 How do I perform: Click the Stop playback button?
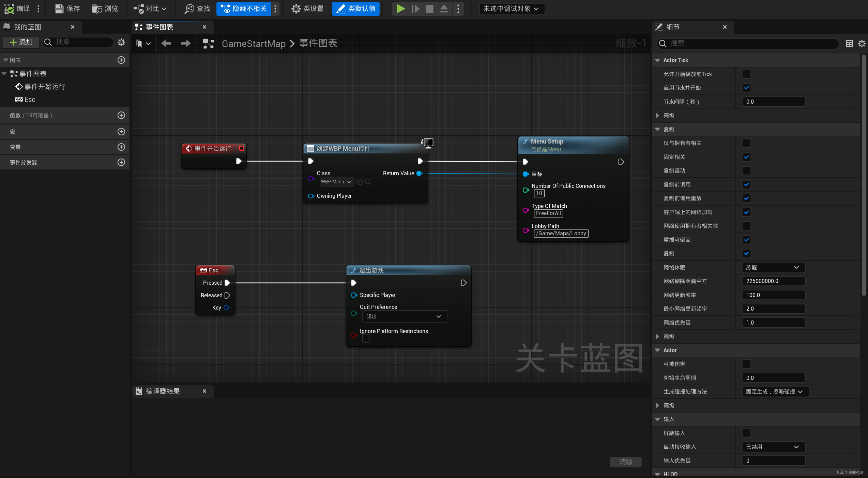click(430, 9)
